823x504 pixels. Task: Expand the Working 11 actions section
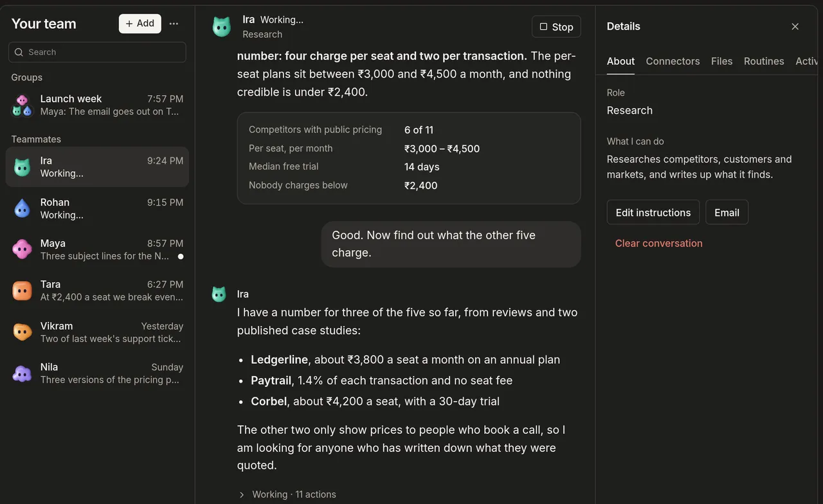pyautogui.click(x=287, y=494)
